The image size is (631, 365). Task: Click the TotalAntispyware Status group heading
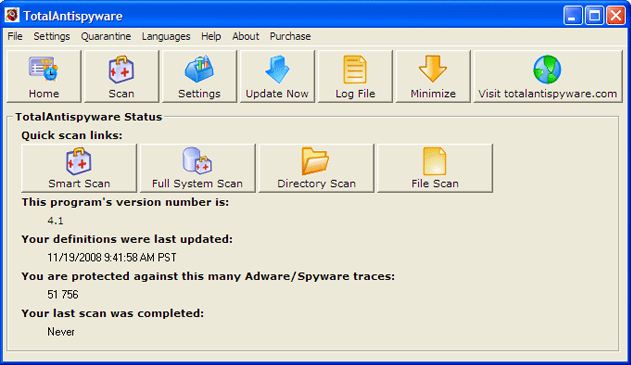(x=89, y=117)
